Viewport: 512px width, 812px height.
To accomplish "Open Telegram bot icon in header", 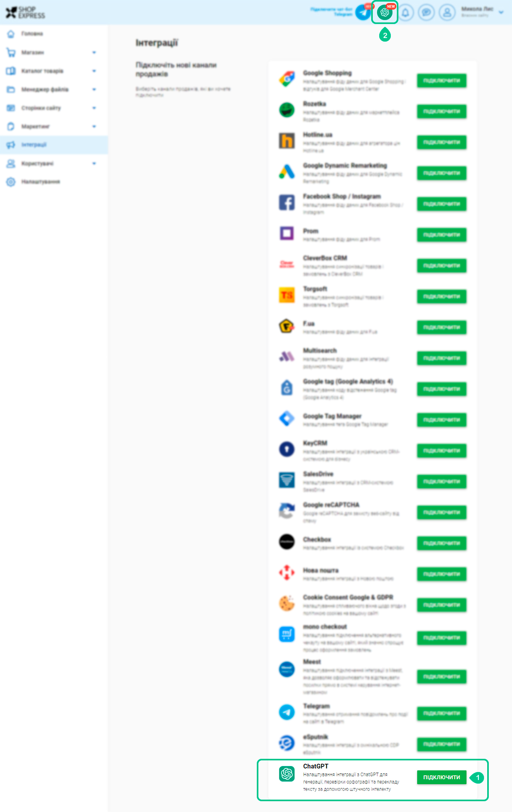I will click(363, 12).
